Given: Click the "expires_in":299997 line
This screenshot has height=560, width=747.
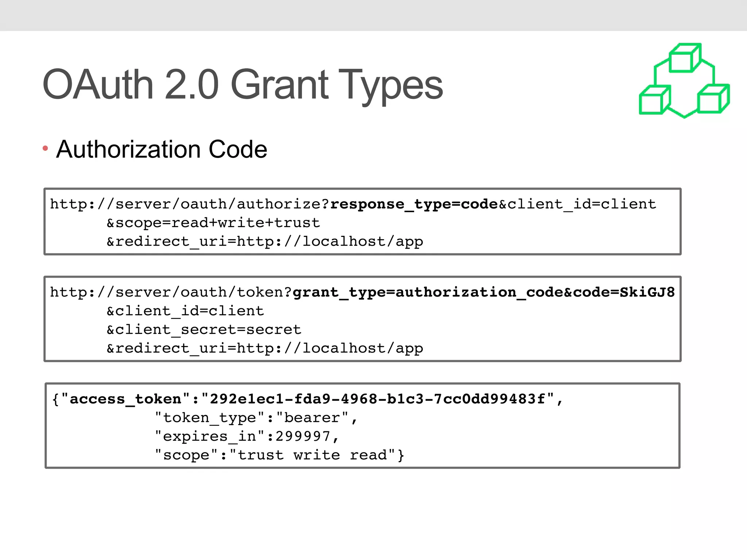Looking at the screenshot, I should tap(247, 436).
